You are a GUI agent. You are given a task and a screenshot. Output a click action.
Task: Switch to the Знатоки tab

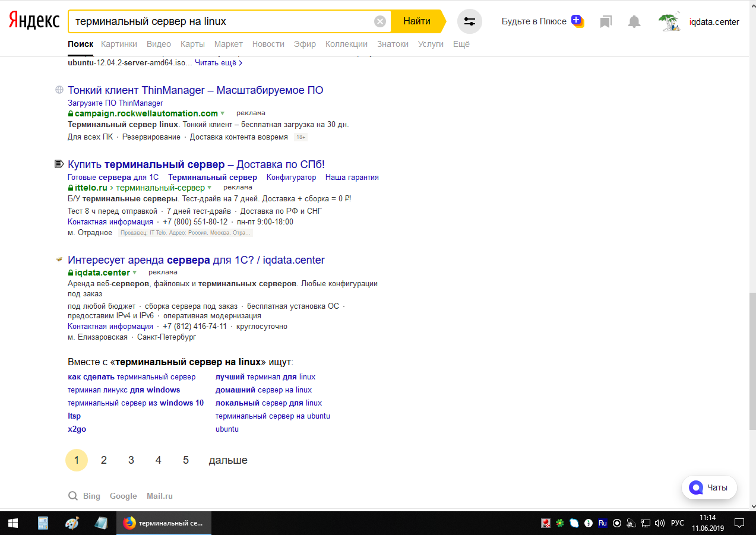393,44
